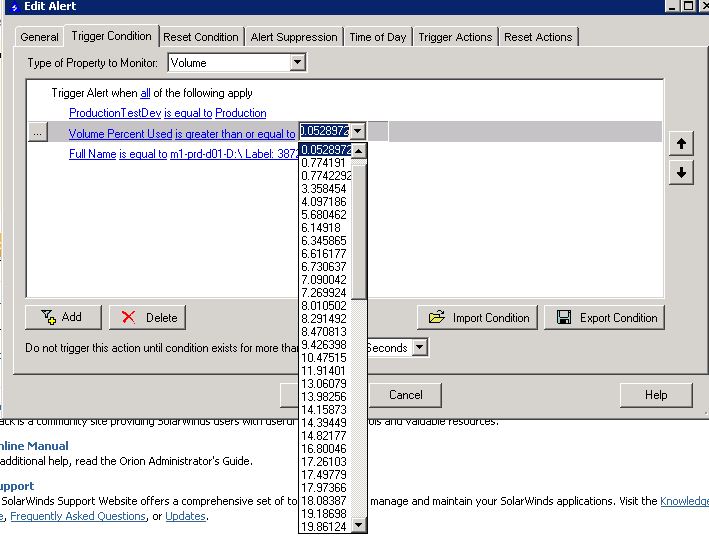This screenshot has width=709, height=538.
Task: Select 4.097186 from the value list
Action: [x=326, y=202]
